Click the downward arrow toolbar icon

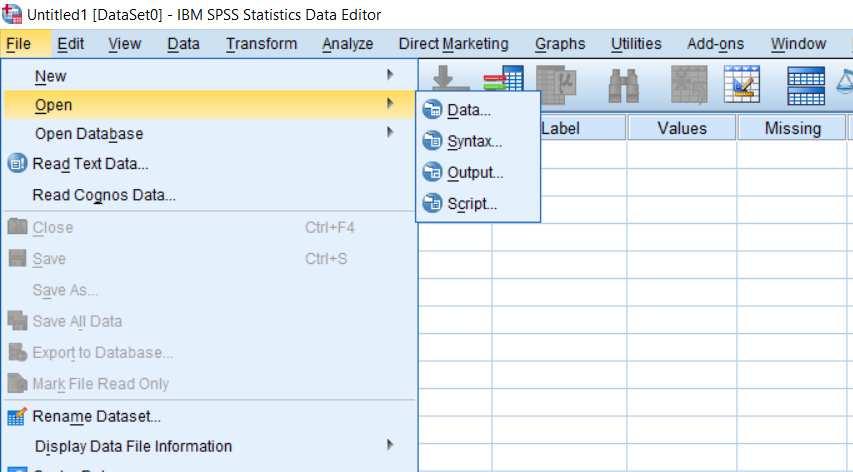pyautogui.click(x=449, y=78)
